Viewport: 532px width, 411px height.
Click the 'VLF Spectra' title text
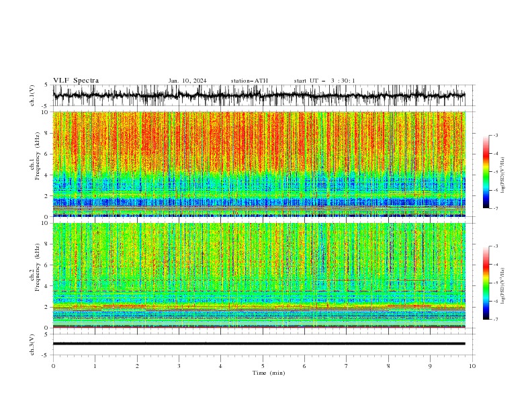[76, 81]
